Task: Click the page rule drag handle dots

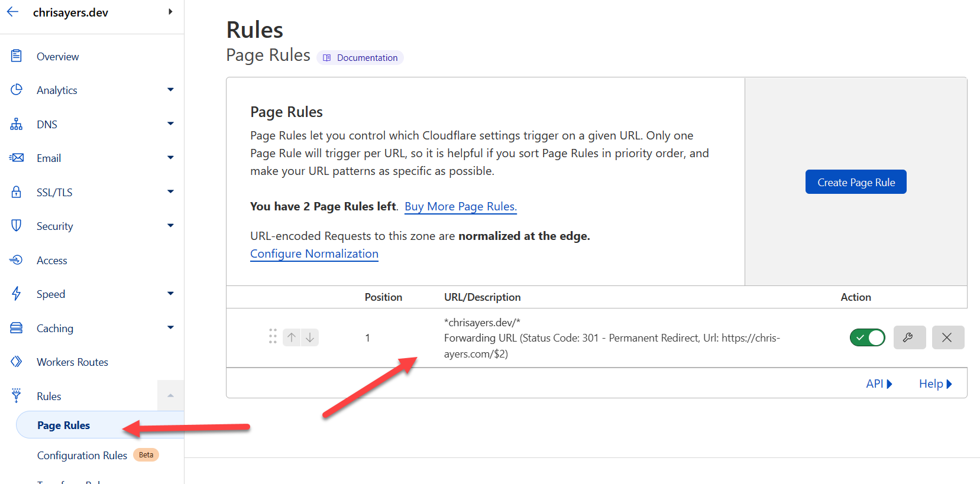Action: [273, 337]
